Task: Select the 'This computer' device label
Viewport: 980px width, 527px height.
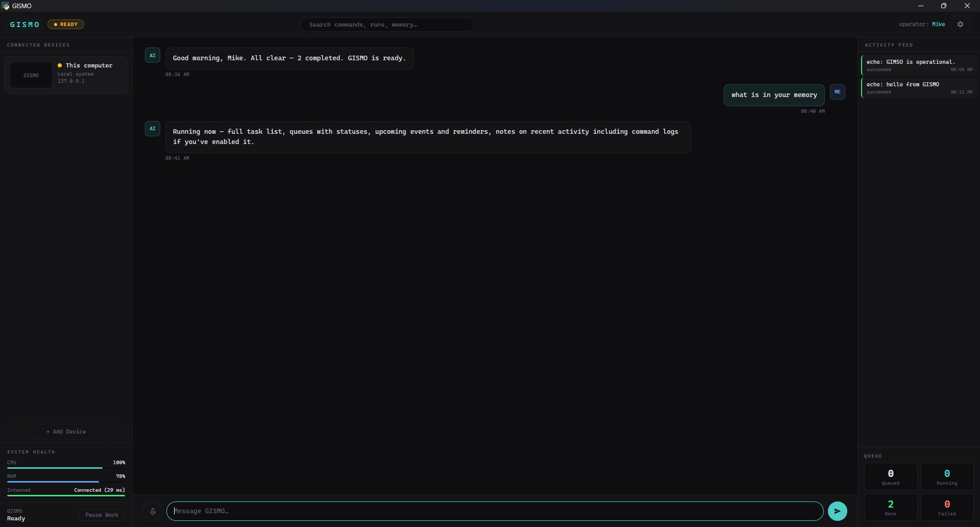Action: [89, 65]
